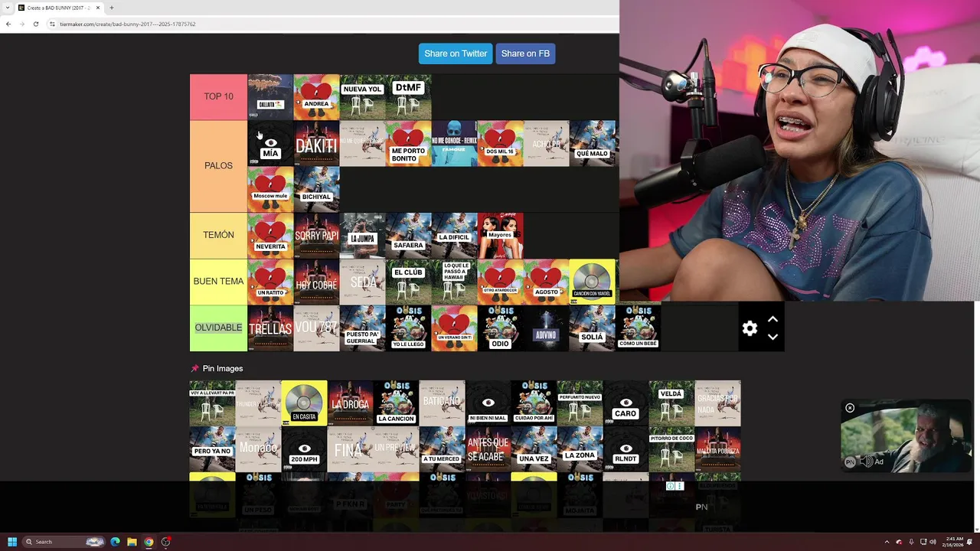
Task: Select the LA JUMPA tile
Action: click(x=362, y=236)
